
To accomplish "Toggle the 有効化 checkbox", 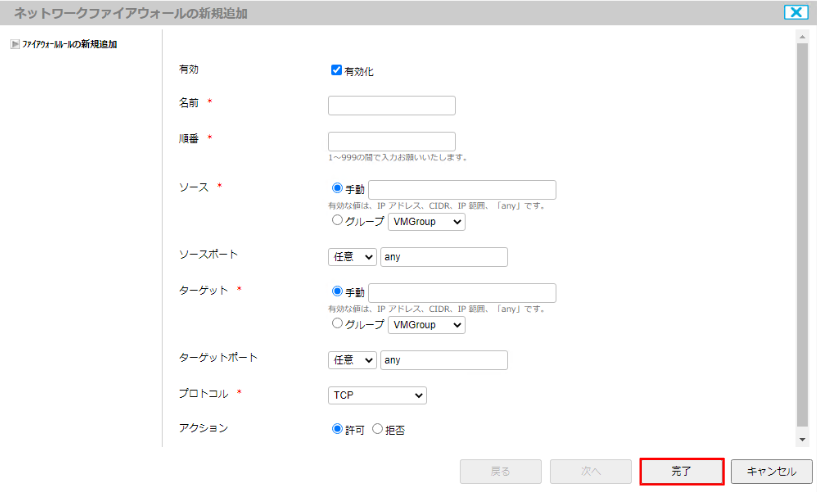I will click(x=336, y=71).
